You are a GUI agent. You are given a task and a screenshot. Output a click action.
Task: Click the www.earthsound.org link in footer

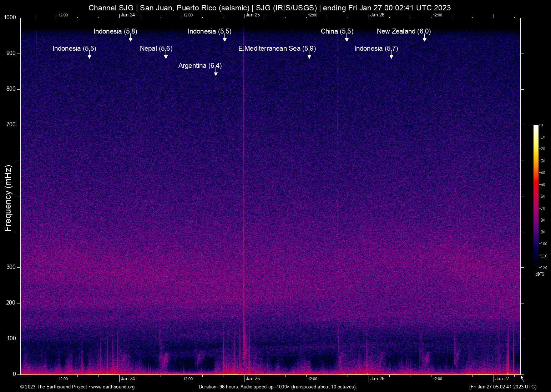coord(113,387)
